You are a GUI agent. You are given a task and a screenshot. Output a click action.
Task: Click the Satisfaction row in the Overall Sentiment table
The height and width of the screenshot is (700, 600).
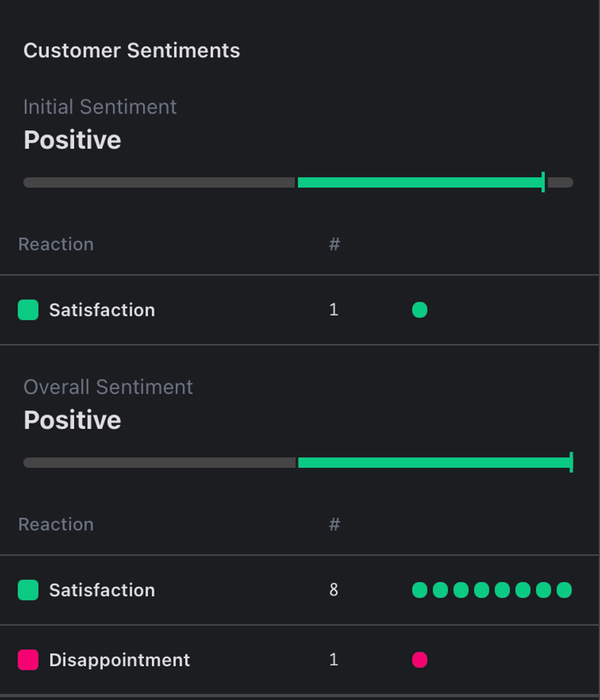[102, 590]
